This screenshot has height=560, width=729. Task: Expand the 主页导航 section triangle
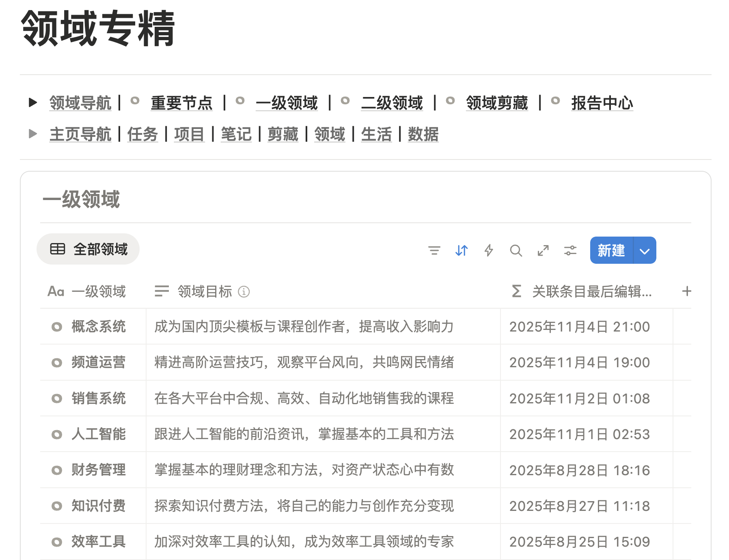(x=32, y=134)
